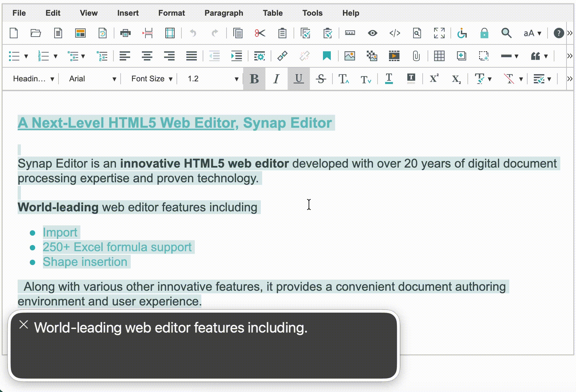The height and width of the screenshot is (392, 576).
Task: Choose font color button
Action: point(389,79)
